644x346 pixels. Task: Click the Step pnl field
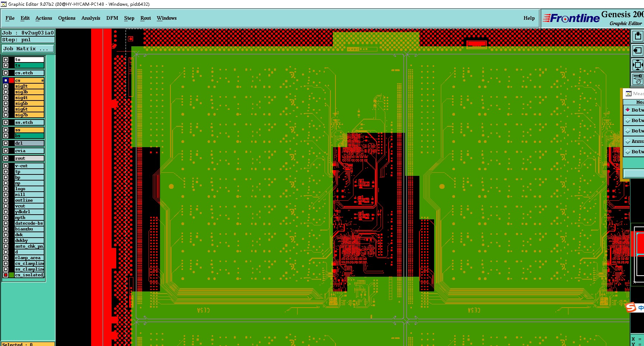pos(28,39)
